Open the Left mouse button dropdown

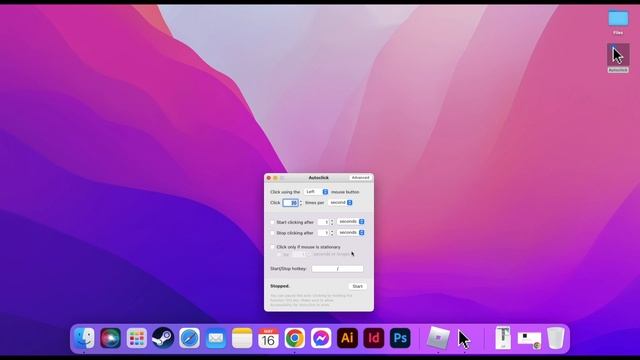click(316, 192)
